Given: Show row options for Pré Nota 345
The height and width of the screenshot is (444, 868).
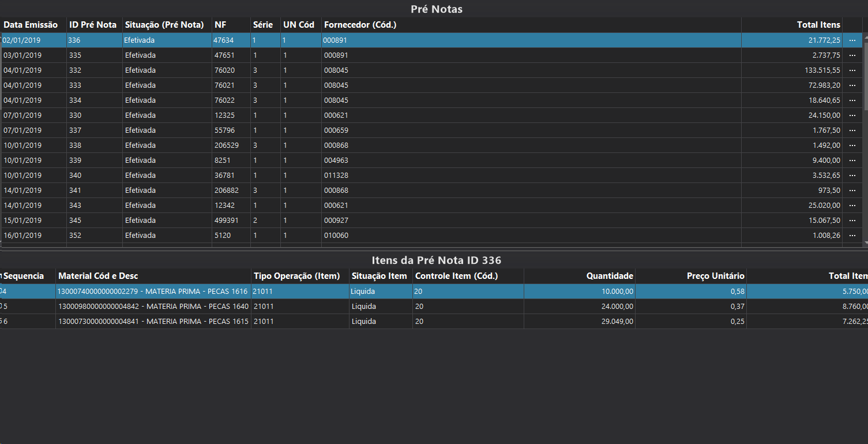Looking at the screenshot, I should click(x=852, y=221).
